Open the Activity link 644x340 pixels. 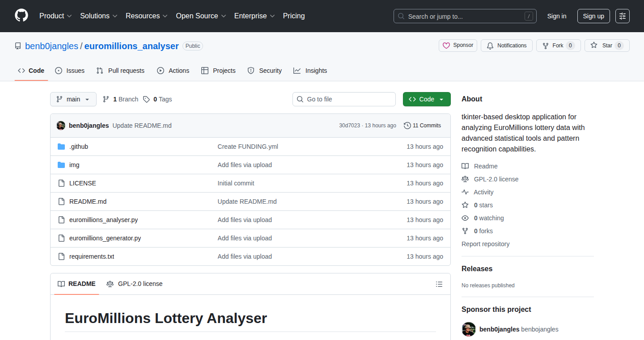click(478, 192)
